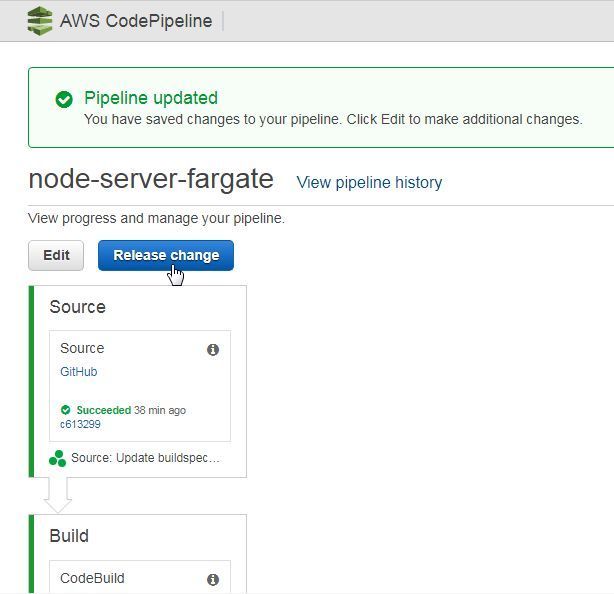The height and width of the screenshot is (594, 614).
Task: Click the green three-dot revision icon
Action: pos(58,459)
